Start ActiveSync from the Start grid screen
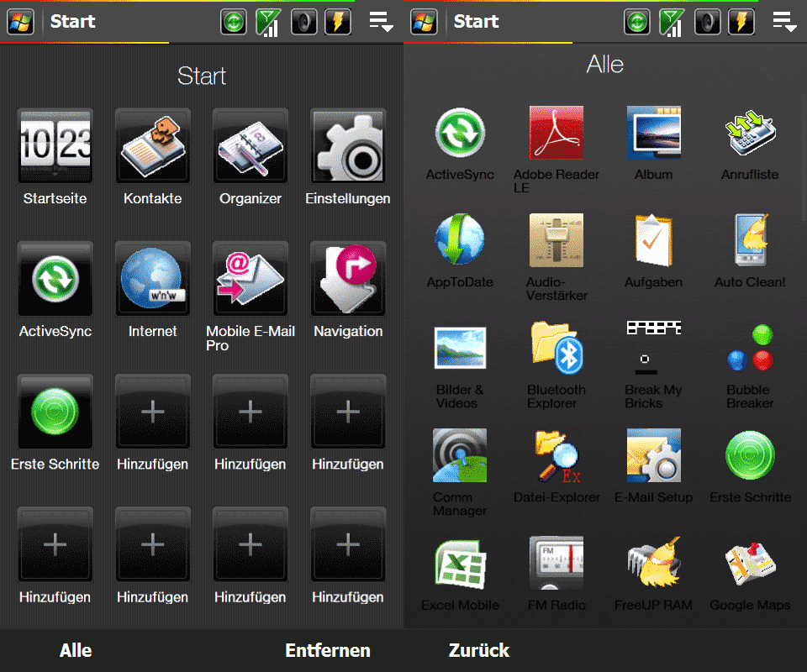The width and height of the screenshot is (807, 672). click(55, 279)
